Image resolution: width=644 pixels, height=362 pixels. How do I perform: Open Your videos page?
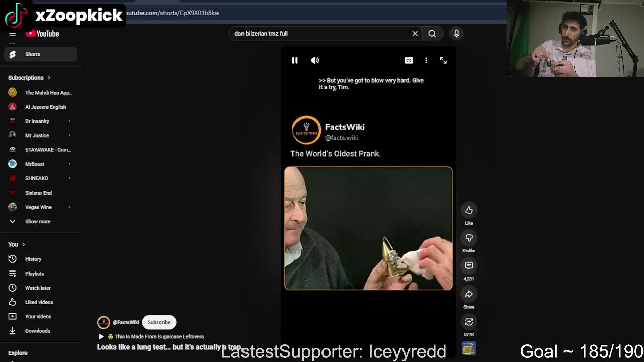40,316
